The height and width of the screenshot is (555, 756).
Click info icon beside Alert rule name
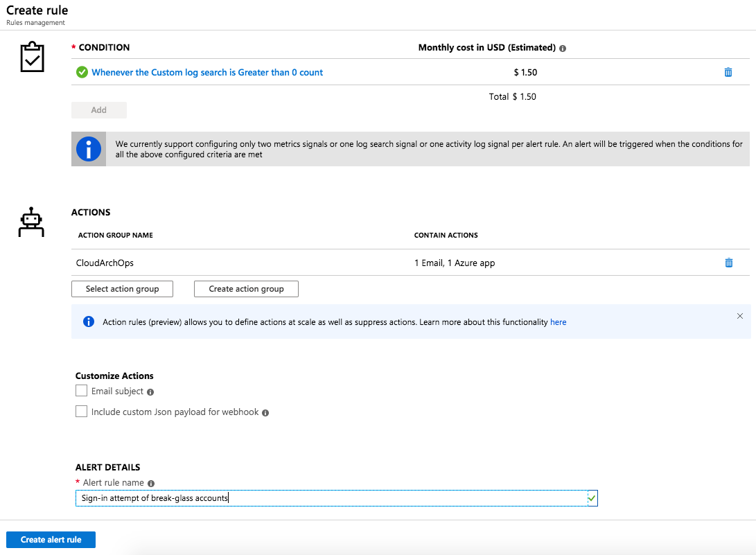[151, 484]
